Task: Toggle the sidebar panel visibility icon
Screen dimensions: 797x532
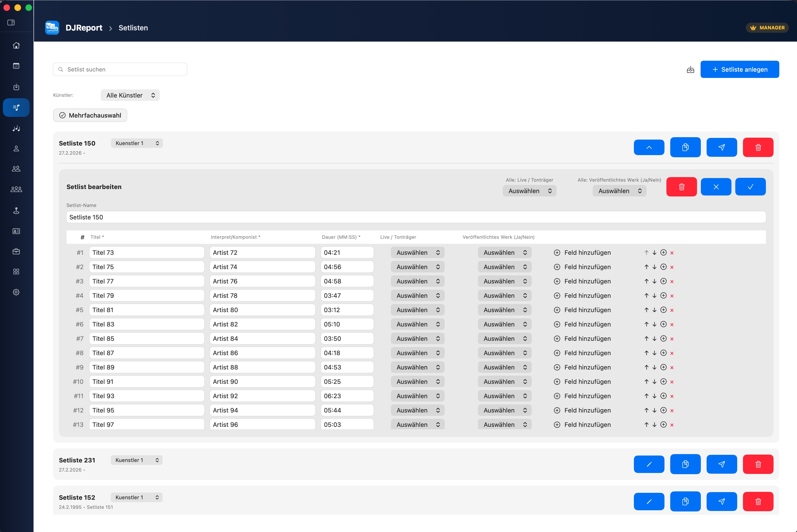Action: 11,22
